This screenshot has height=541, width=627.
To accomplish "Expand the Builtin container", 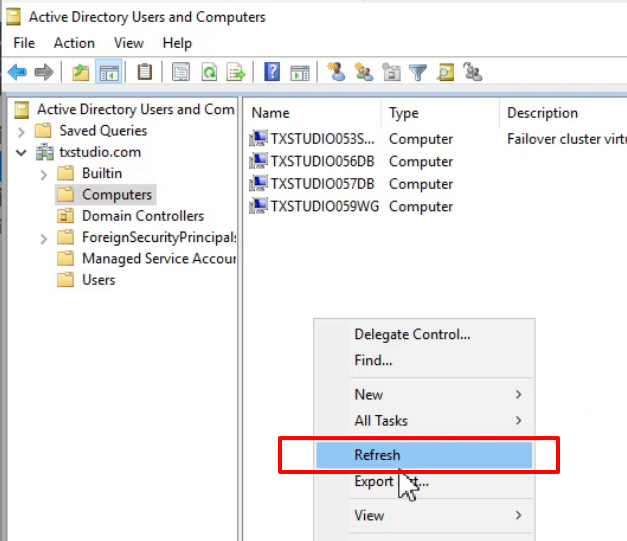I will (44, 174).
